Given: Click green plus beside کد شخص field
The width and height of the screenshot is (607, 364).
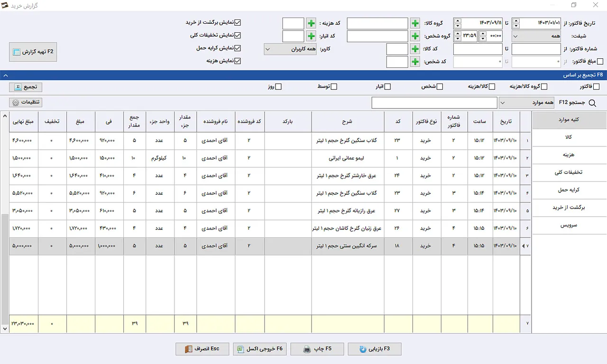Looking at the screenshot, I should [x=415, y=62].
